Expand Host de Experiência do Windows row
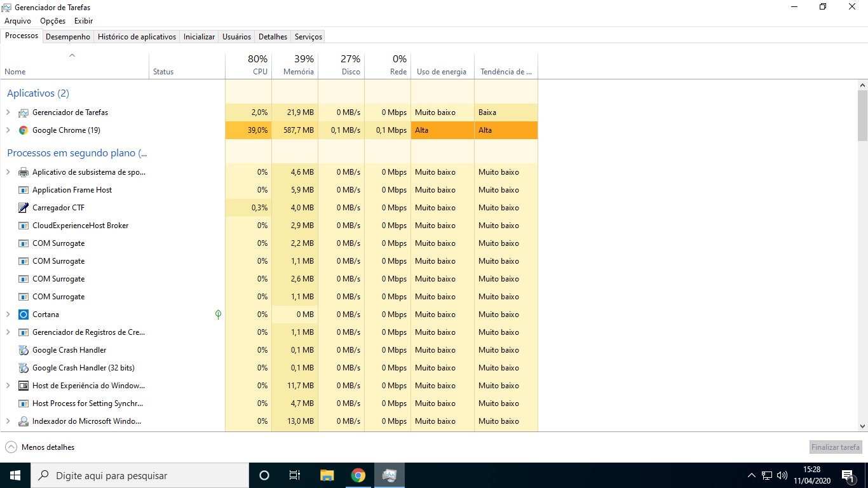This screenshot has height=488, width=868. (x=8, y=386)
